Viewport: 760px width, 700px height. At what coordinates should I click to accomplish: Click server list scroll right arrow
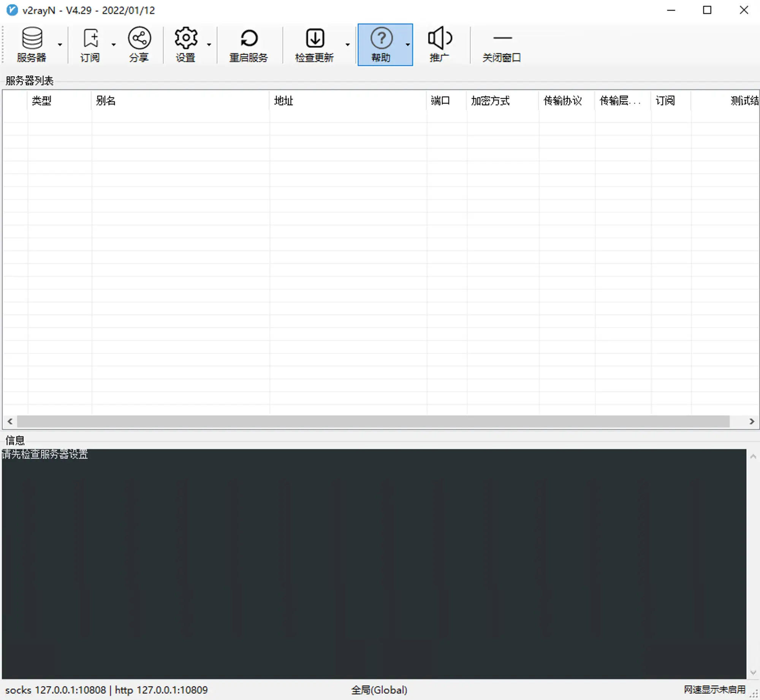tap(752, 421)
